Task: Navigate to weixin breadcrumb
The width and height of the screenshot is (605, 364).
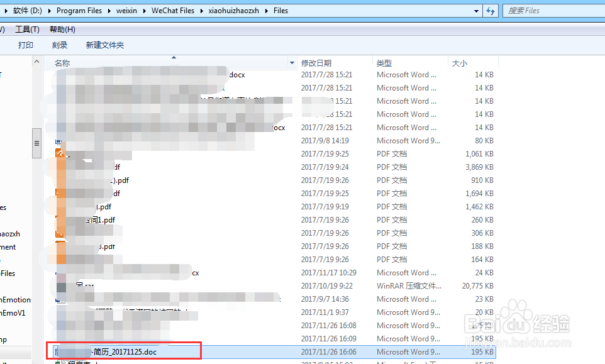Action: coord(126,11)
